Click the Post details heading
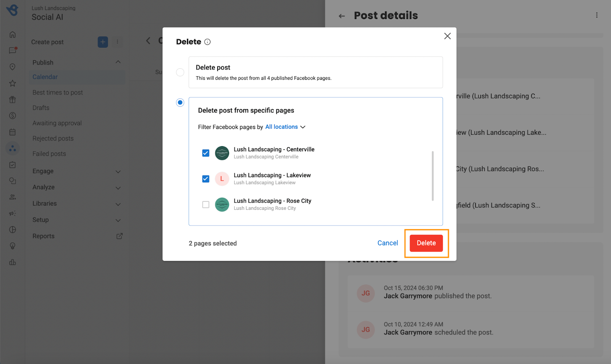Viewport: 611px width, 364px height. tap(386, 15)
